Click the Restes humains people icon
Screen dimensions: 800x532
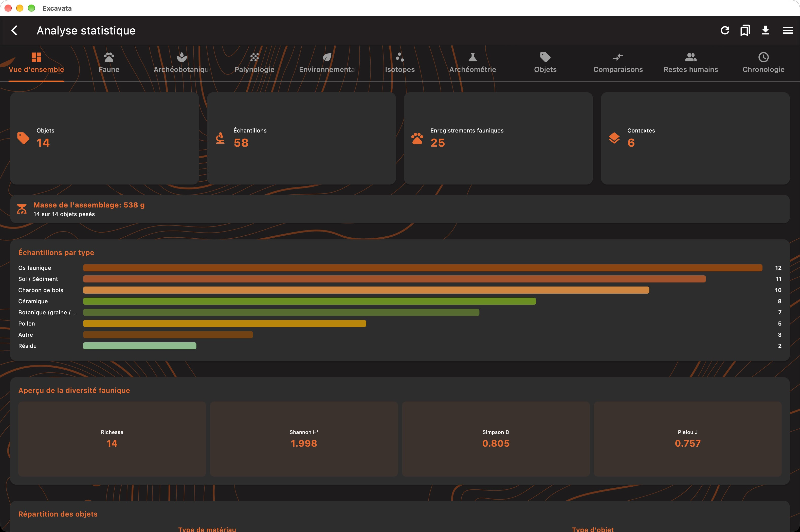pyautogui.click(x=691, y=57)
